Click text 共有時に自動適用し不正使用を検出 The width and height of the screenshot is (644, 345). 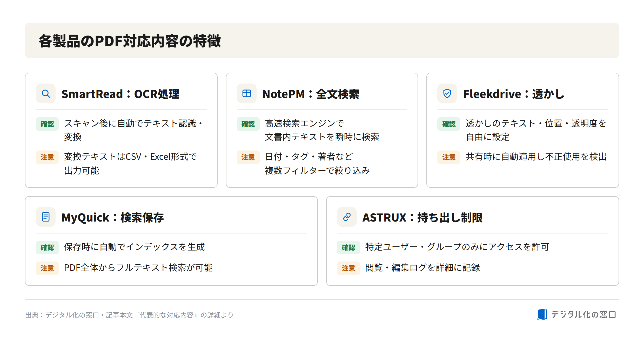[536, 157]
